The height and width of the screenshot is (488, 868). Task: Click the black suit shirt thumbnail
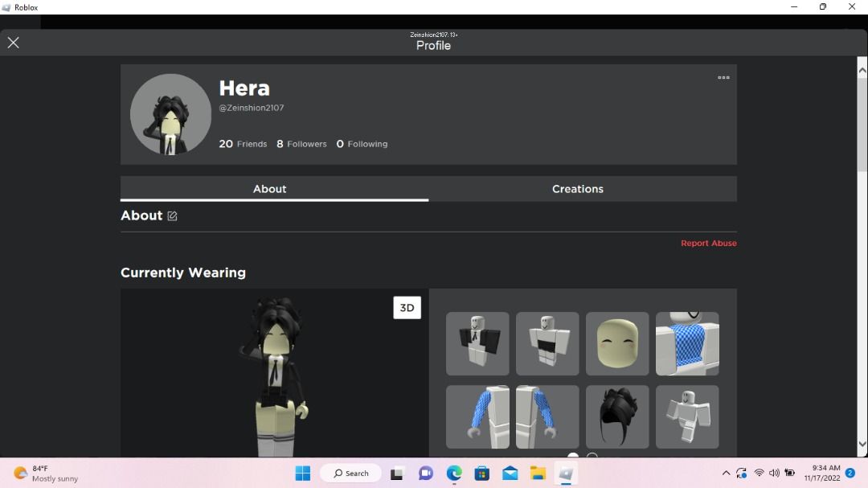477,344
